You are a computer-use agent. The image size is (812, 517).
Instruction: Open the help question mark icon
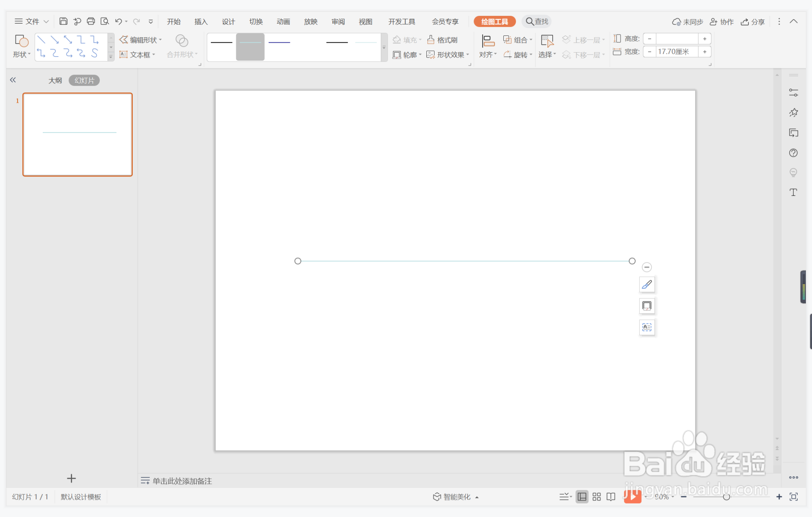click(793, 153)
